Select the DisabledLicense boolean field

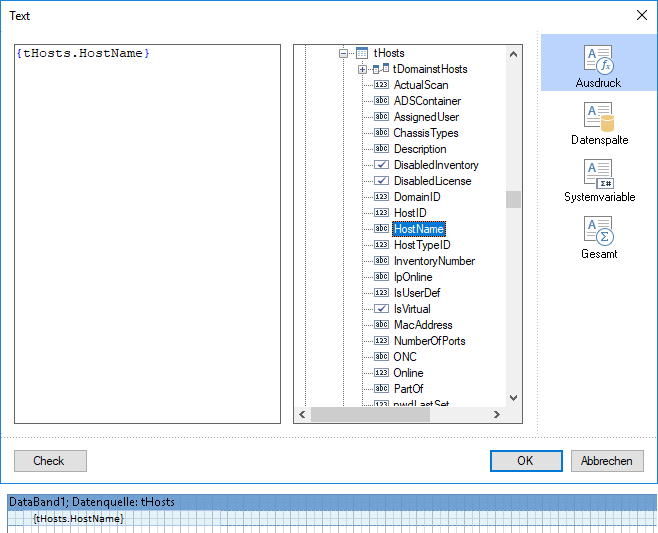tap(432, 181)
